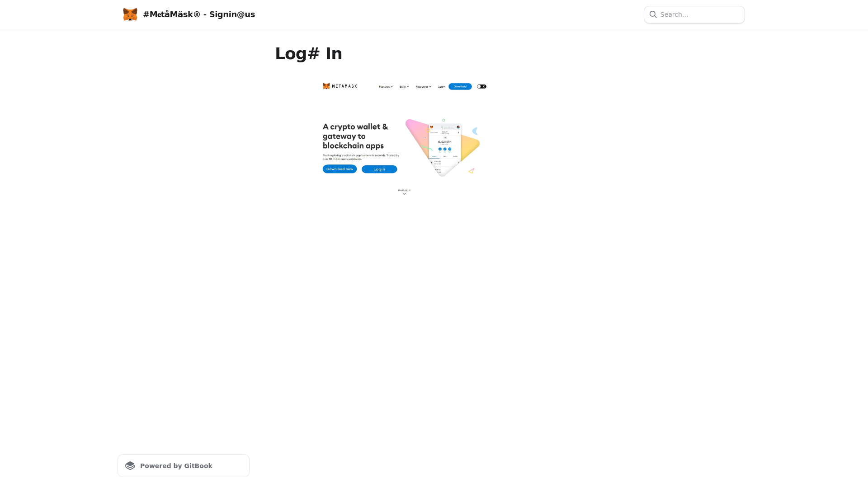Focus the Search... input field

(x=694, y=14)
